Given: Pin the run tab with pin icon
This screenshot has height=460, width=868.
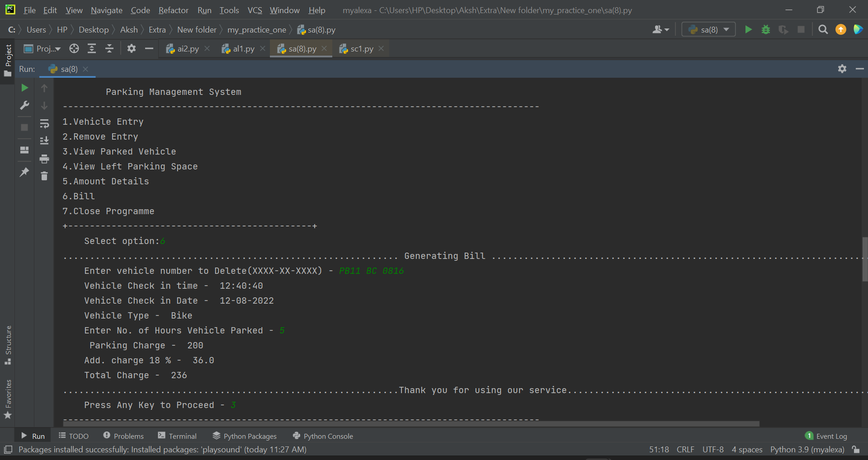Looking at the screenshot, I should (25, 172).
